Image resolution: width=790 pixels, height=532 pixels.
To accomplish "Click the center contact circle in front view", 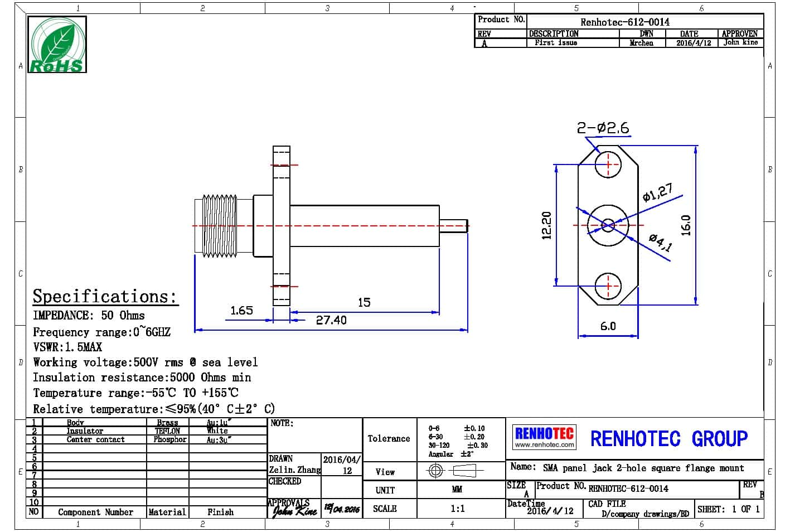I will click(x=608, y=225).
